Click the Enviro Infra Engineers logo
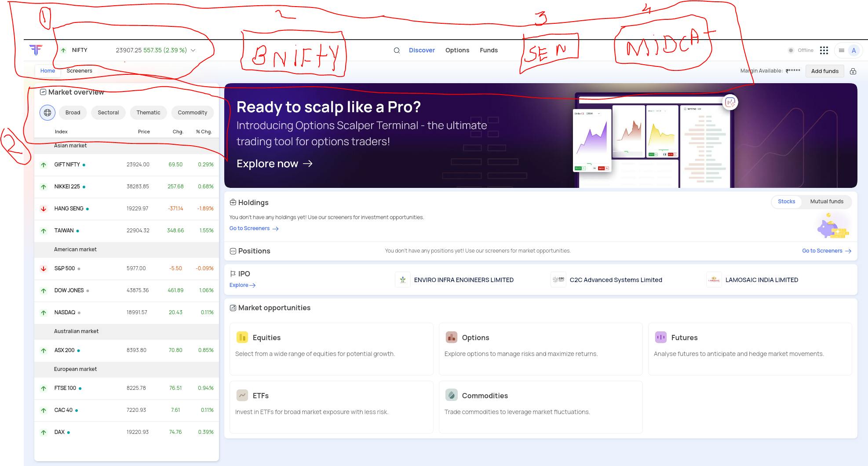Image resolution: width=868 pixels, height=466 pixels. 403,280
